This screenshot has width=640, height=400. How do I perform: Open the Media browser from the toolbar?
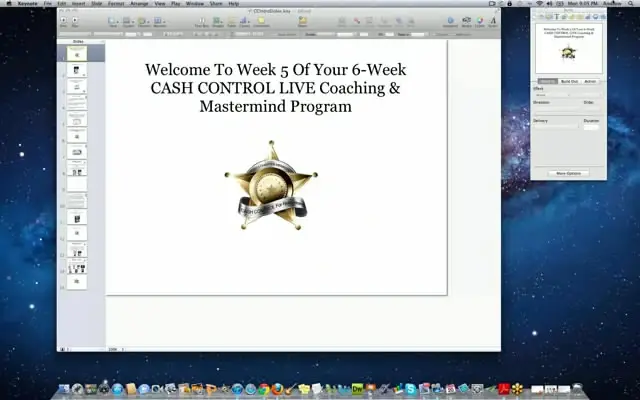tap(467, 22)
